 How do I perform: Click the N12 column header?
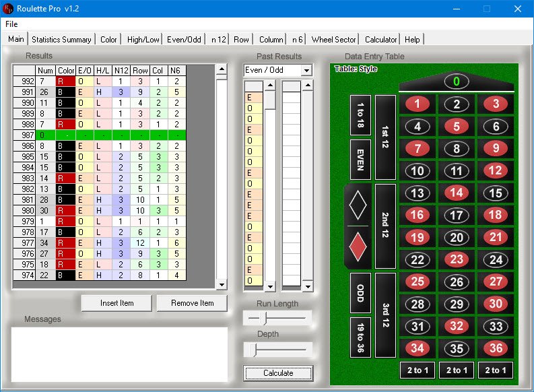[121, 71]
